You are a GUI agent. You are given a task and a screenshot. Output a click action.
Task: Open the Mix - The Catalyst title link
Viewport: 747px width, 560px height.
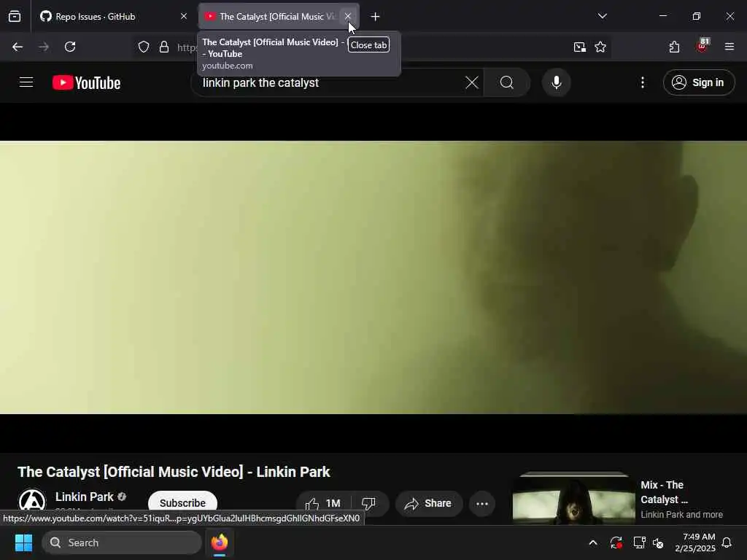point(665,492)
